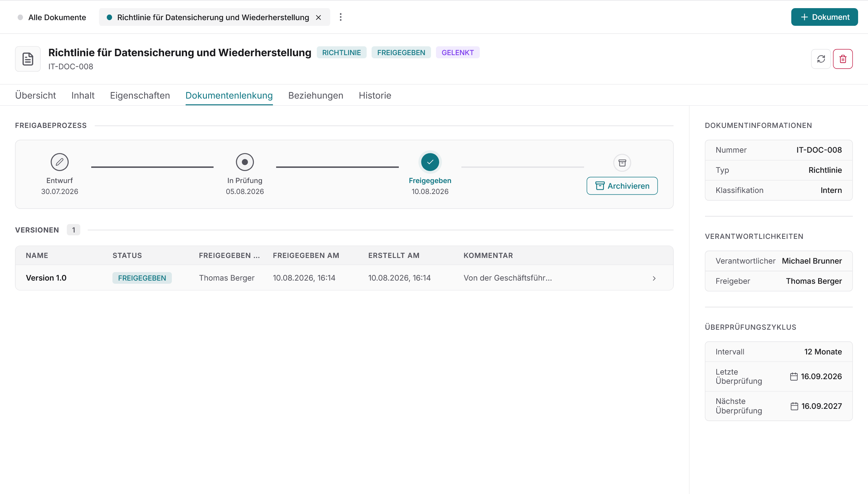Go to the Beziehungen tab

pyautogui.click(x=316, y=95)
